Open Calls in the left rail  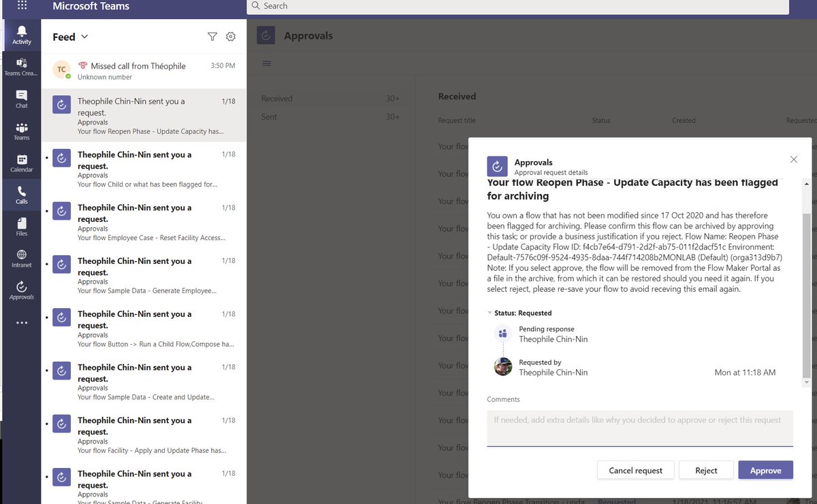[22, 195]
